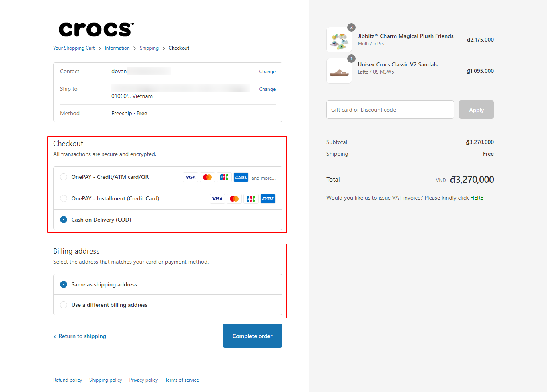
Task: Click the Freeship · Free method text
Action: 129,113
